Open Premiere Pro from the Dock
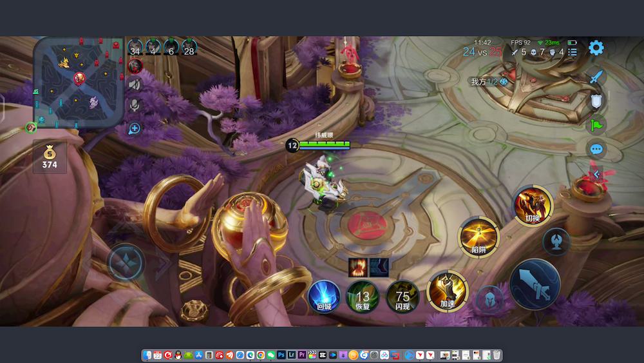The image size is (644, 363). (302, 355)
